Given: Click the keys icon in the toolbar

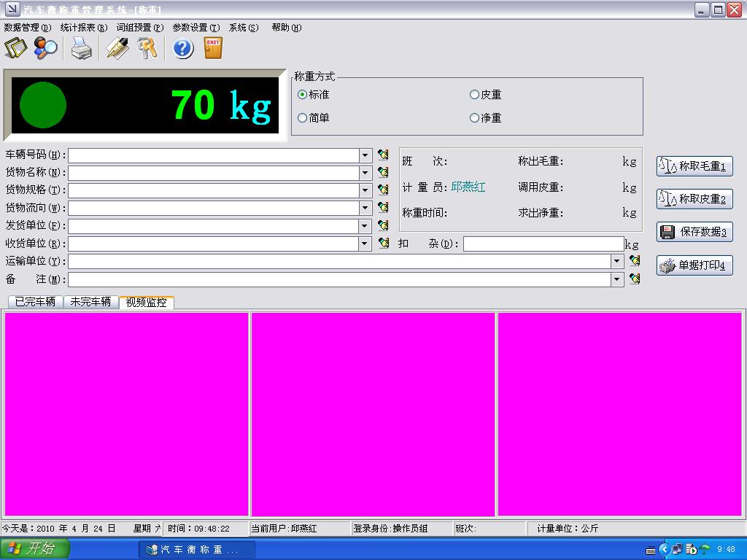Looking at the screenshot, I should (148, 49).
